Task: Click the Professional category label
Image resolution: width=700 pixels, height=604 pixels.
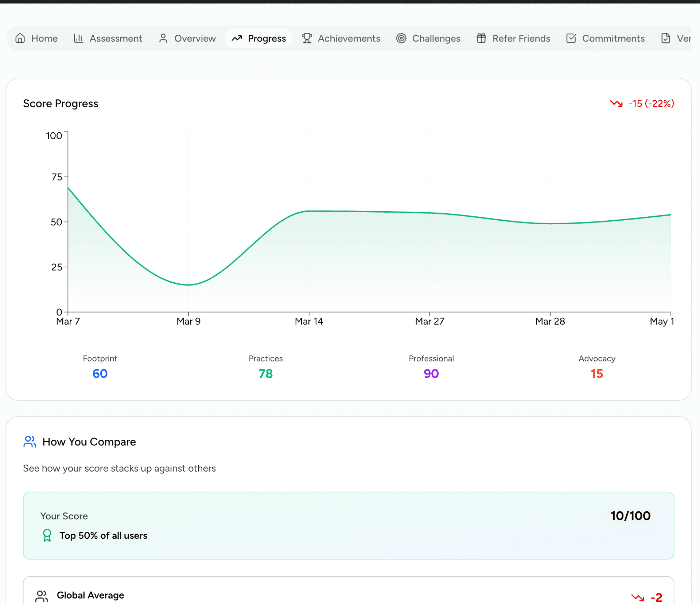Action: pos(431,359)
